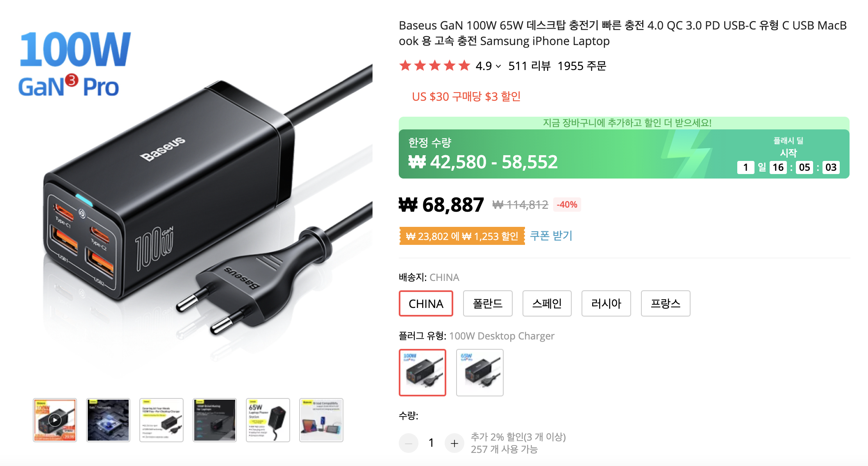The image size is (868, 466).
Task: Click the 쿠폰 받기 coupon link
Action: [551, 236]
